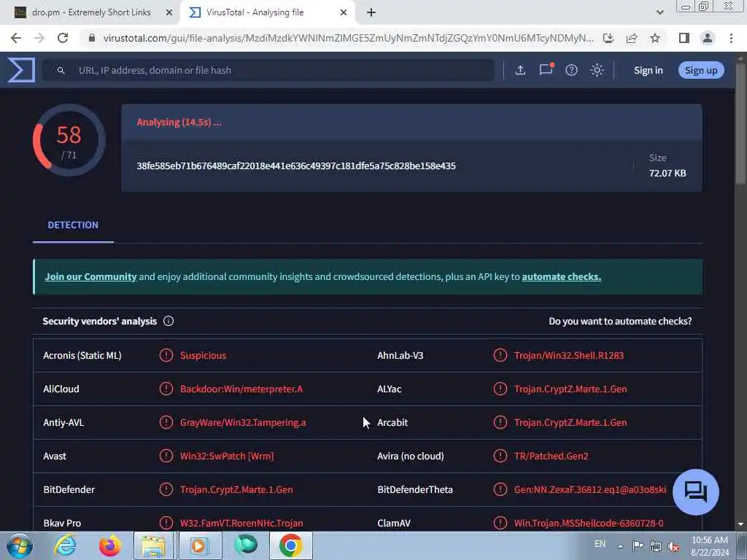Click the TR/Patched.Gen2 detection
This screenshot has width=747, height=560.
coord(551,456)
